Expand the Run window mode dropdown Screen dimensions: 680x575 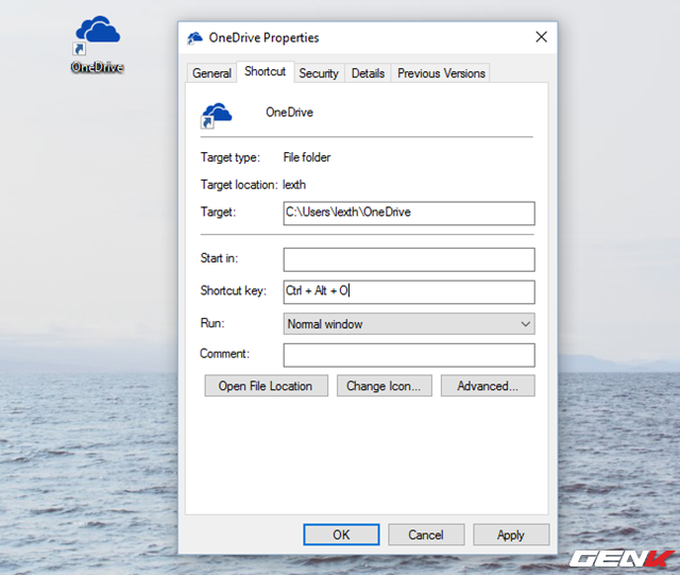(409, 324)
